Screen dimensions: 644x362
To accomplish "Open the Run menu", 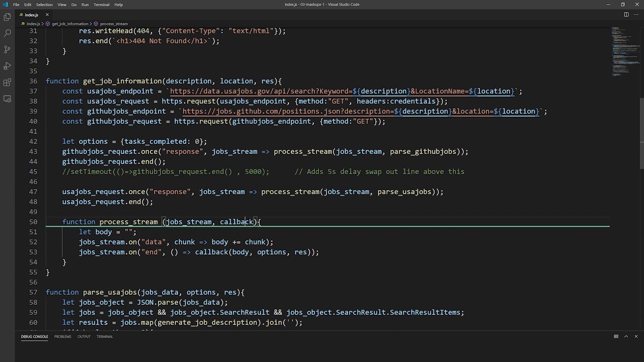I will (x=85, y=5).
